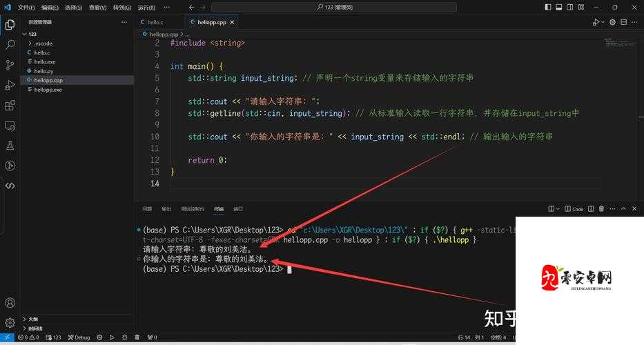The height and width of the screenshot is (345, 644).
Task: Click the status bar play launch icon
Action: [112, 337]
